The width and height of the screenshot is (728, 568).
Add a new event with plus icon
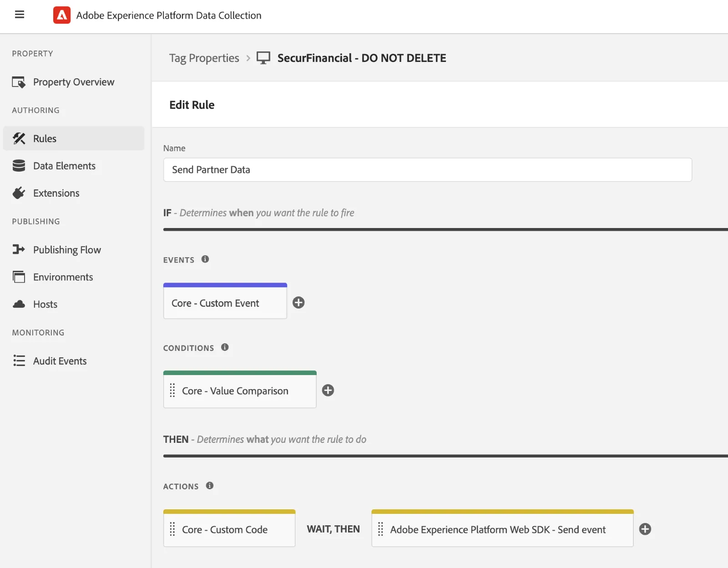(298, 303)
